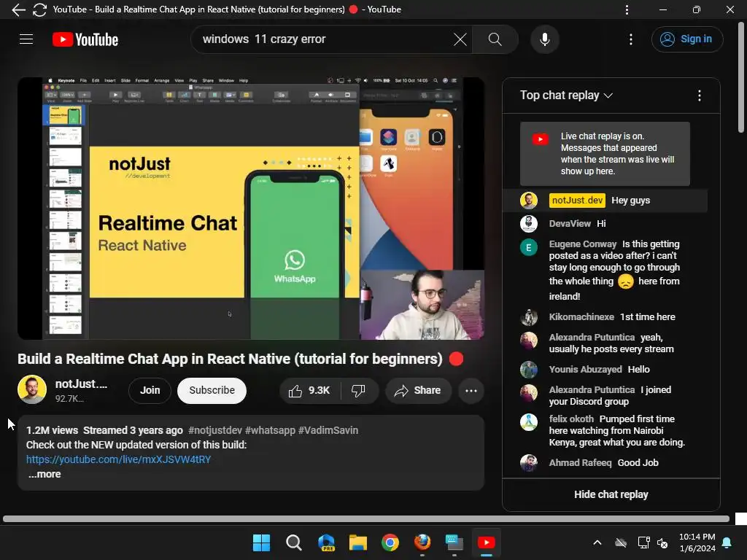
Task: Join the channel membership
Action: point(150,391)
